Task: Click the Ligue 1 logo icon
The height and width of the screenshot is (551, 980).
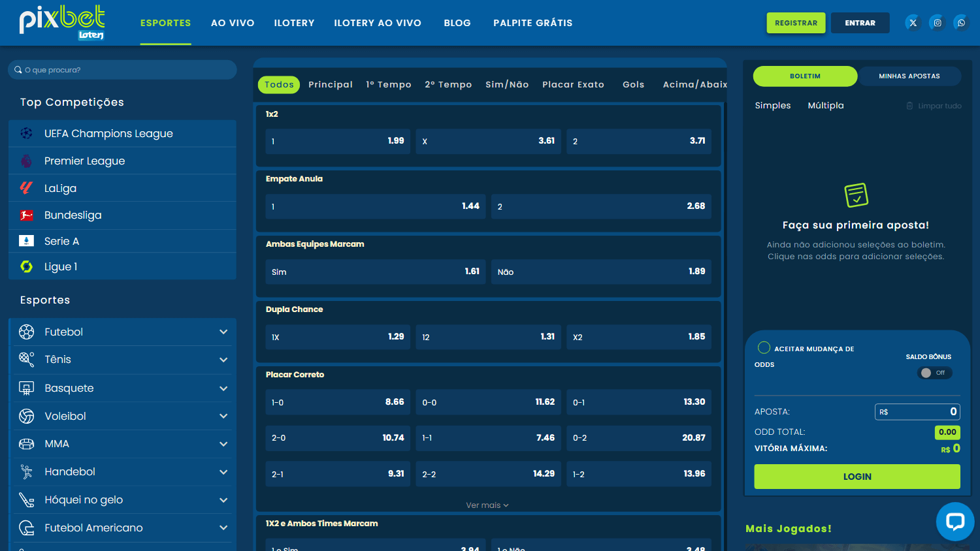Action: point(26,266)
